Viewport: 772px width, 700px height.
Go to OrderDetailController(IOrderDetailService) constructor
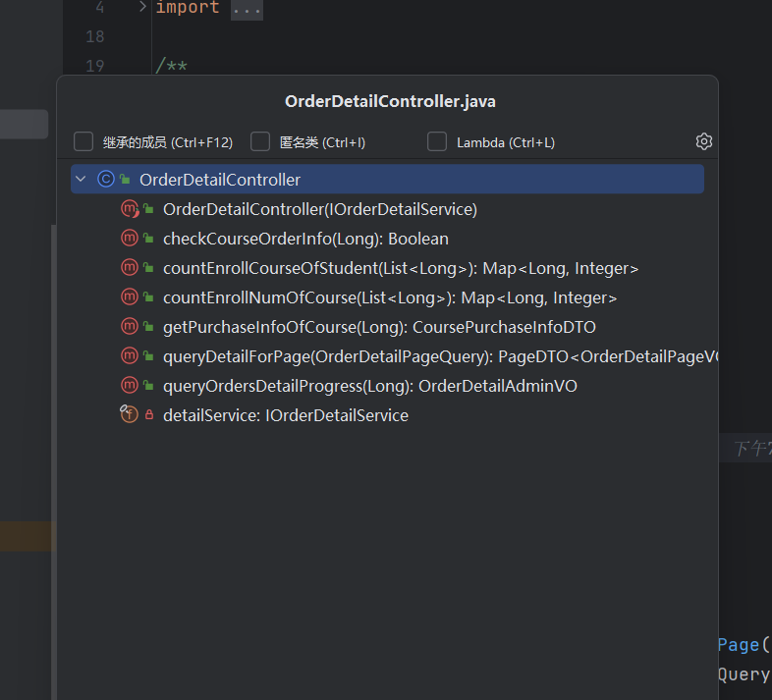[x=320, y=209]
